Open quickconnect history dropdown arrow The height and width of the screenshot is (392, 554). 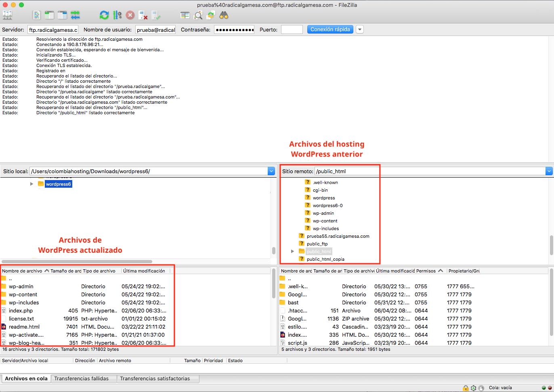tap(360, 29)
